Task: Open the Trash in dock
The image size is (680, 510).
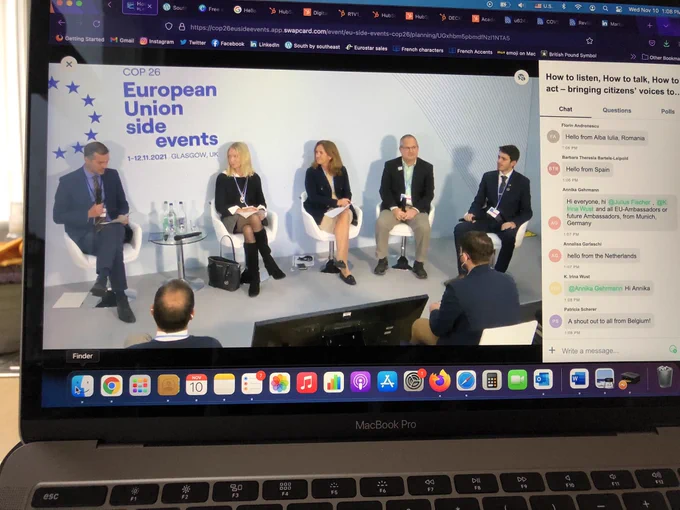Action: [x=664, y=376]
